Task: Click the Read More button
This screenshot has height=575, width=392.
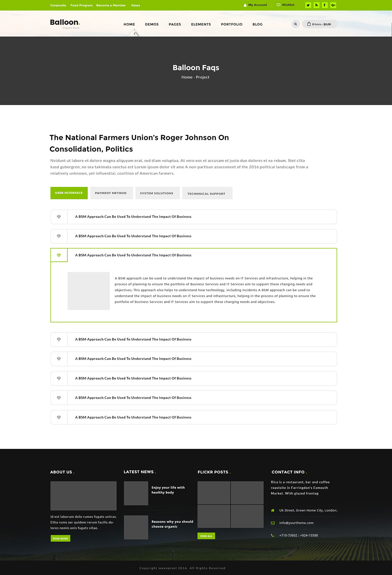Action: (60, 538)
